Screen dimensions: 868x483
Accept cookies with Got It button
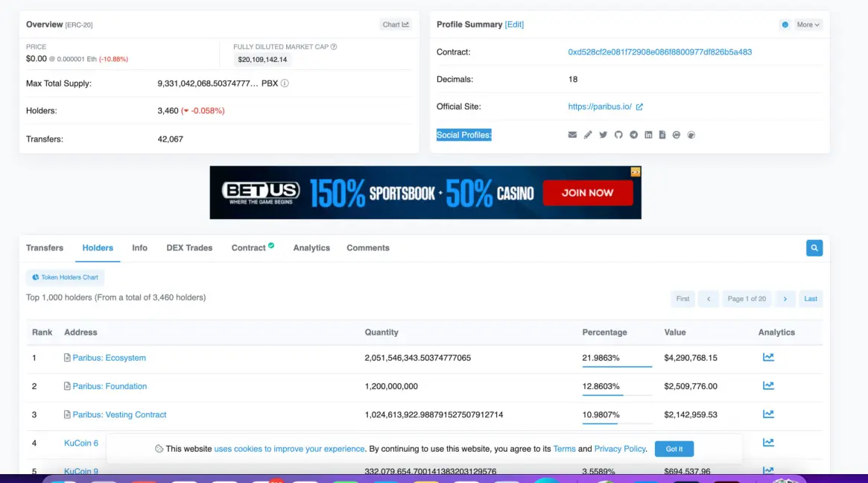coord(674,449)
